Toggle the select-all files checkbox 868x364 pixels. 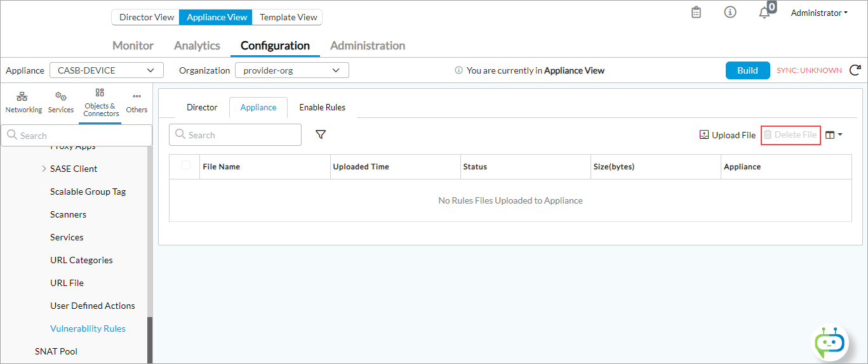[186, 166]
